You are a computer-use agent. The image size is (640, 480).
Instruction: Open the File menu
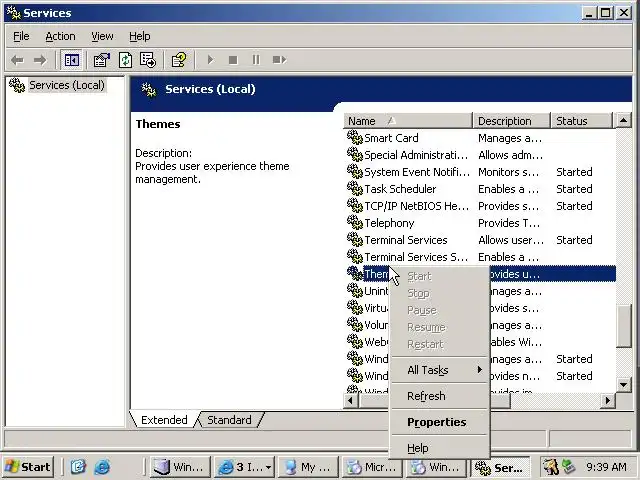tap(21, 36)
